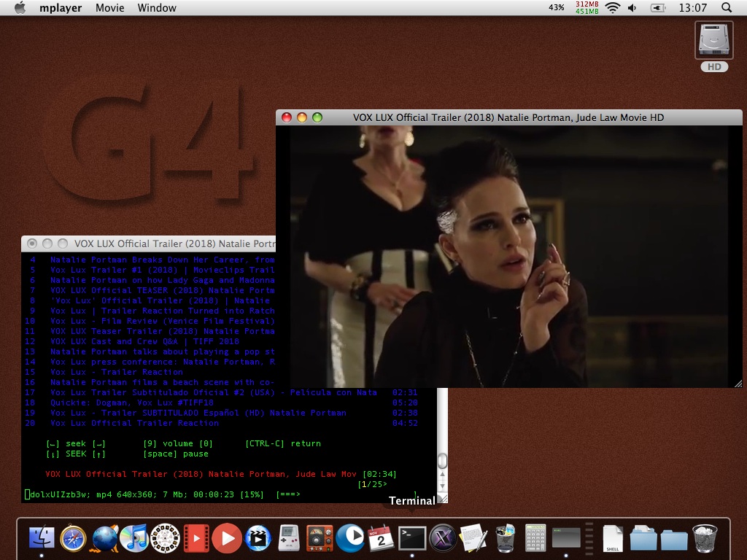Open the minimized dark window in dock
This screenshot has height=560, width=747.
566,538
